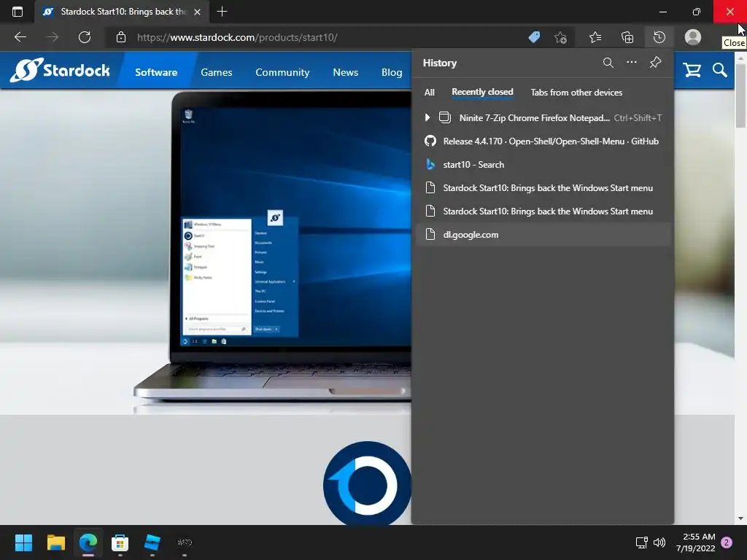Open the tab actions menu icon
Image resolution: width=747 pixels, height=560 pixels.
pos(18,12)
